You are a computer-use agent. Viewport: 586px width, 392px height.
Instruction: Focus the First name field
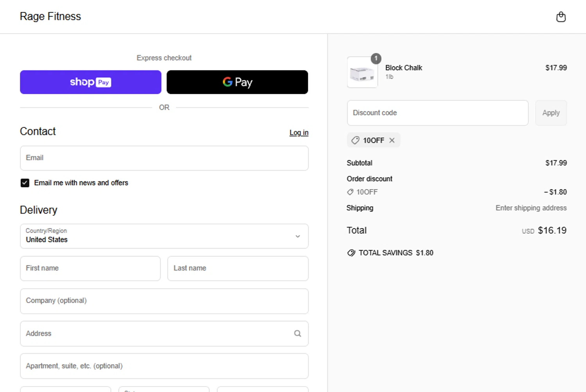[x=90, y=268]
